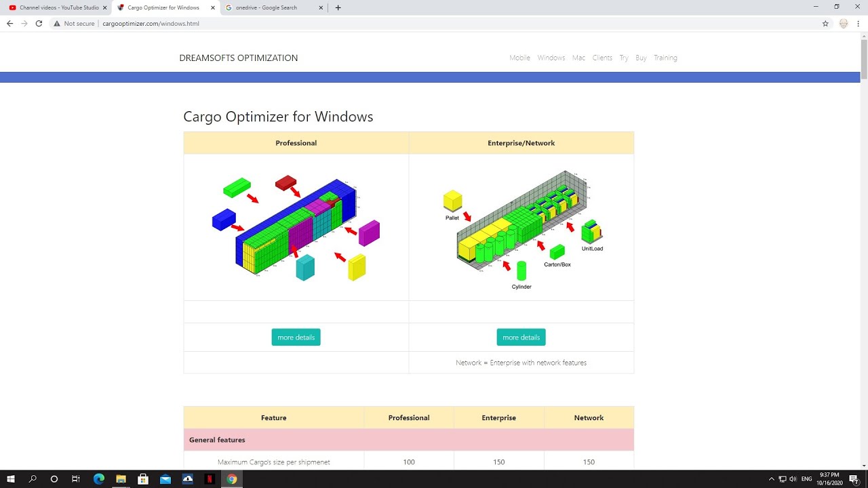The image size is (868, 488).
Task: Open File Explorer from taskbar
Action: pyautogui.click(x=121, y=479)
